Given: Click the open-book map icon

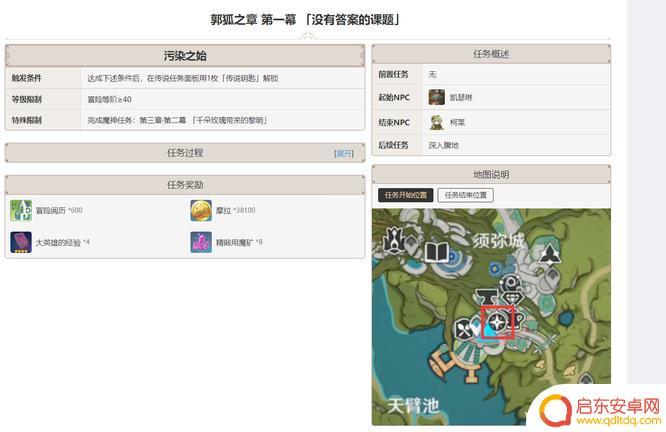Looking at the screenshot, I should click(x=437, y=252).
